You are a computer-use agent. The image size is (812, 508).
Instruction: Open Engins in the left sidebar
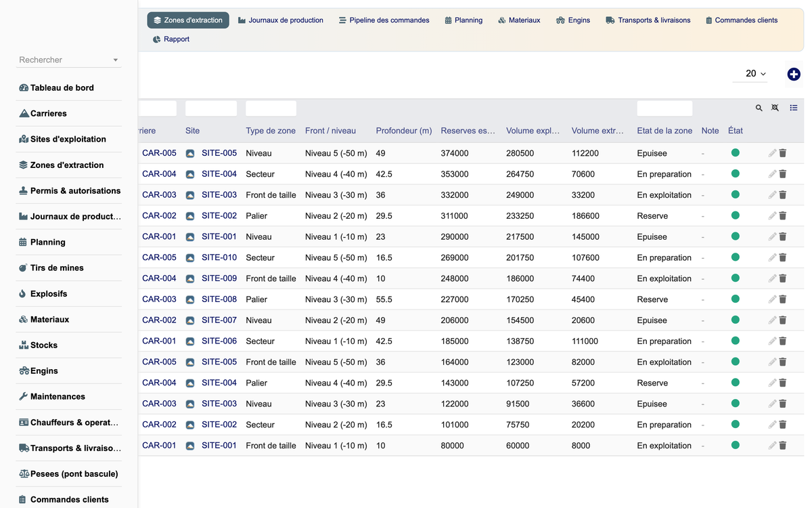tap(39, 371)
